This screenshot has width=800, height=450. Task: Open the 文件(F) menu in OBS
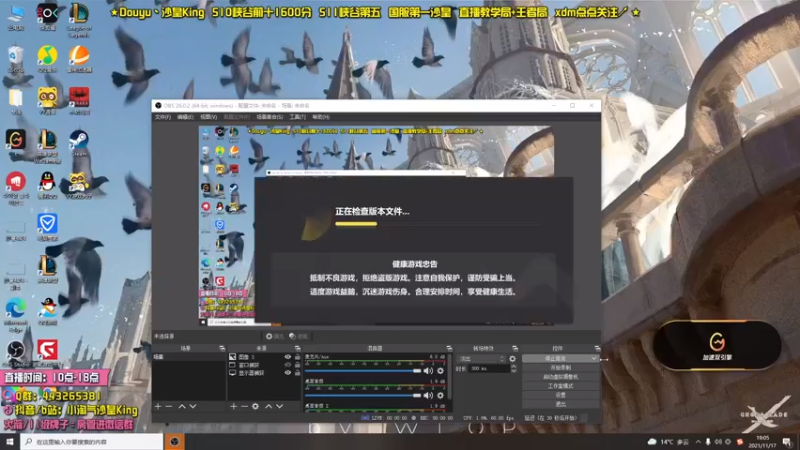click(162, 117)
